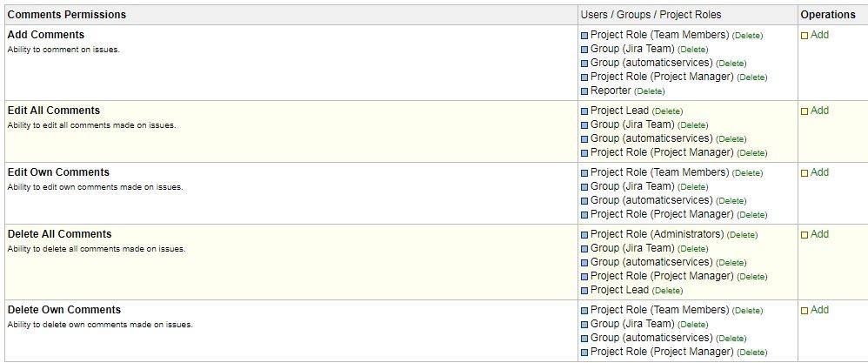Add a grantee to Edit Own Comments
868x363 pixels.
point(819,172)
